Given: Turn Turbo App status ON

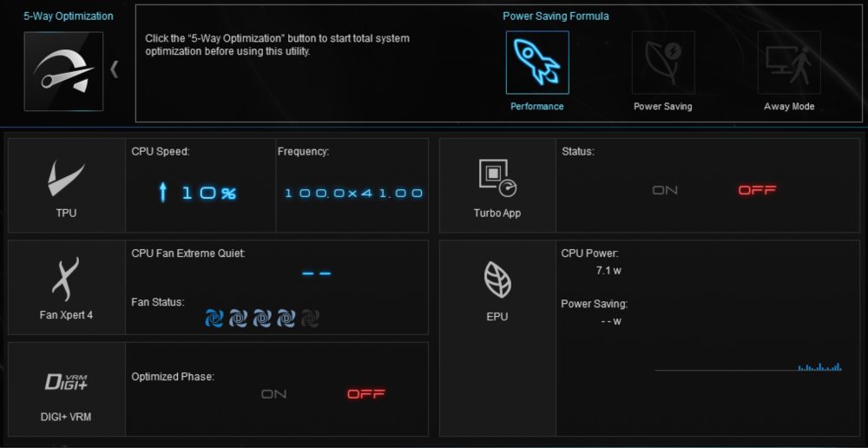Looking at the screenshot, I should click(665, 190).
